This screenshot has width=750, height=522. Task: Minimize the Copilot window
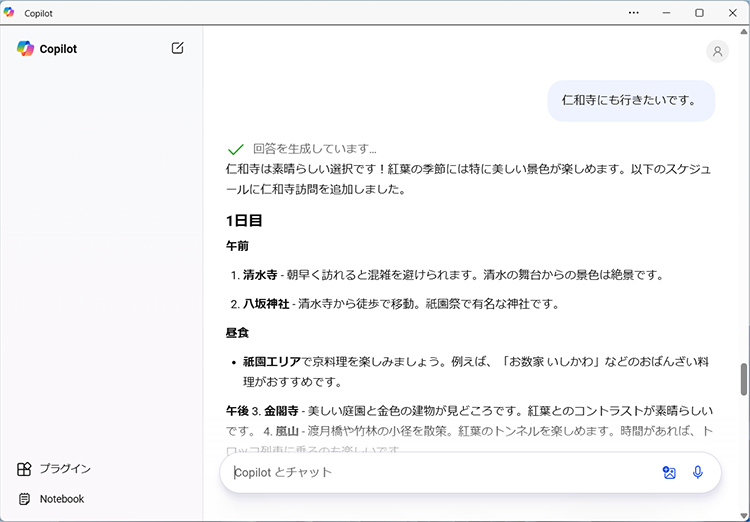[x=666, y=12]
